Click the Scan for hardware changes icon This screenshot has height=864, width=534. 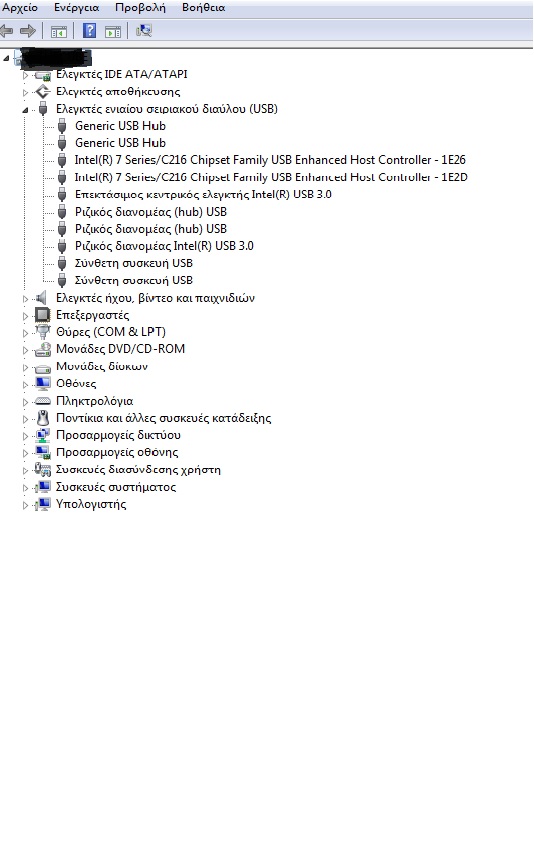coord(144,31)
